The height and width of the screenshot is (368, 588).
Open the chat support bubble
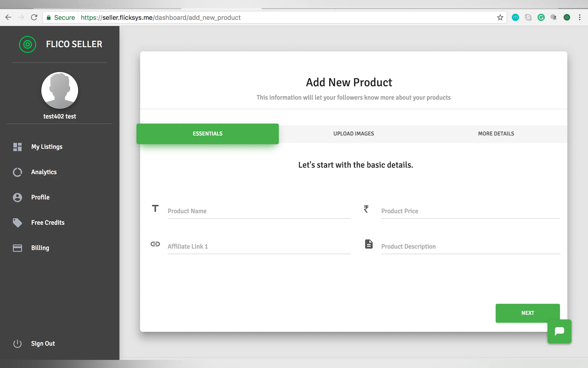pyautogui.click(x=559, y=331)
